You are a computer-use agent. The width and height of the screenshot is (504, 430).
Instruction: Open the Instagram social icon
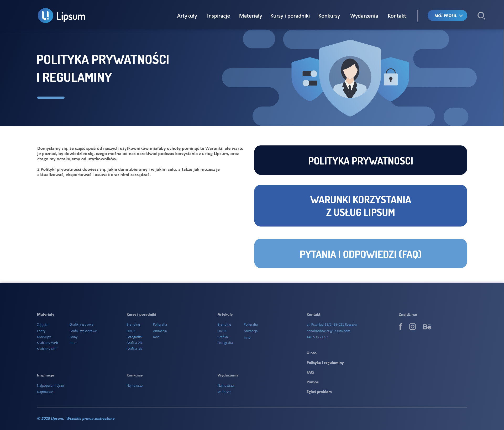pos(412,327)
